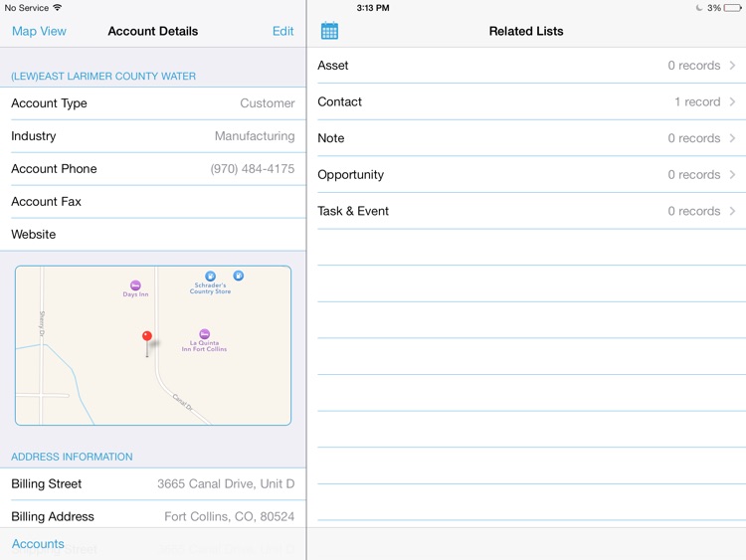Tap the 1 record count for Contact
The height and width of the screenshot is (560, 746).
coord(697,101)
